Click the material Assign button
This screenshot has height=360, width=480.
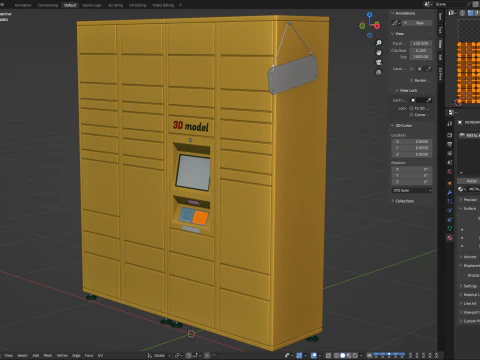[x=470, y=181]
